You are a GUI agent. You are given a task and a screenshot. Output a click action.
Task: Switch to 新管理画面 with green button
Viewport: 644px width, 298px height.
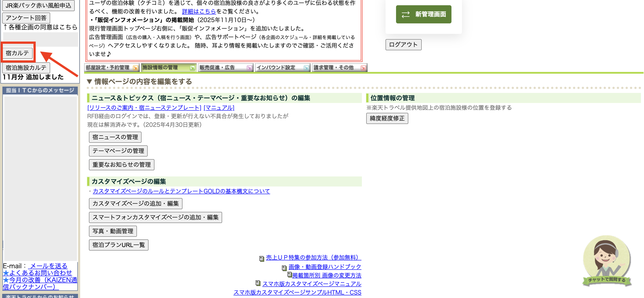pos(423,14)
